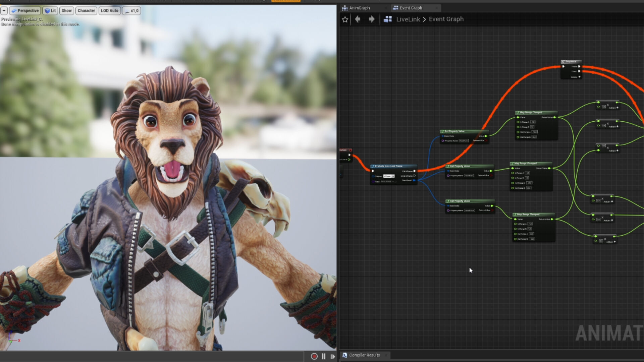
Task: Open the viewport options dropdown arrow
Action: [x=4, y=11]
